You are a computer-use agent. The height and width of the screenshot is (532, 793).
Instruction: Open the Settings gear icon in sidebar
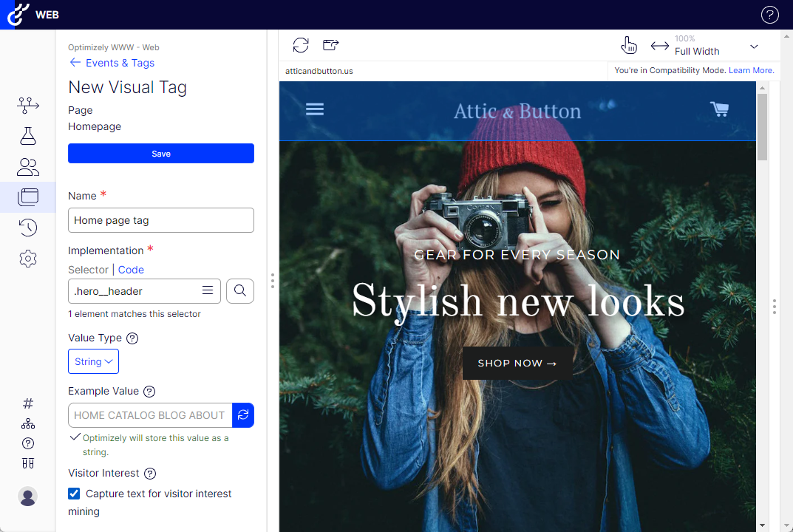(28, 259)
